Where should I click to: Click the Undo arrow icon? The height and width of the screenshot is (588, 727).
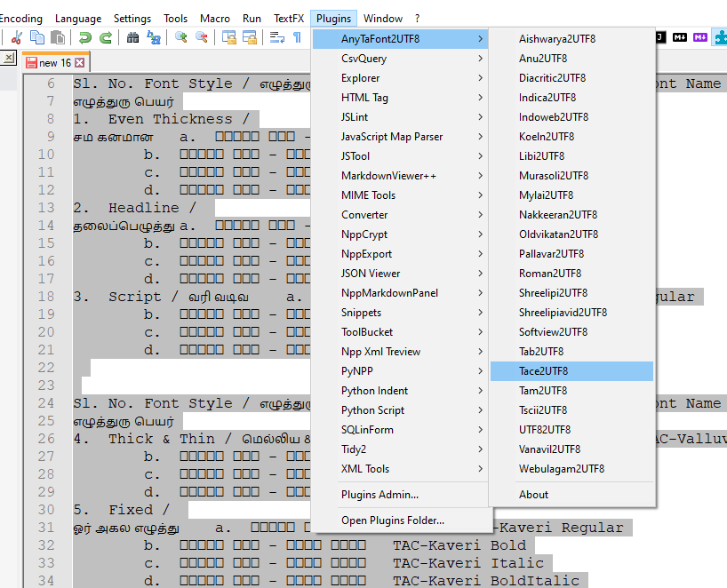point(85,37)
